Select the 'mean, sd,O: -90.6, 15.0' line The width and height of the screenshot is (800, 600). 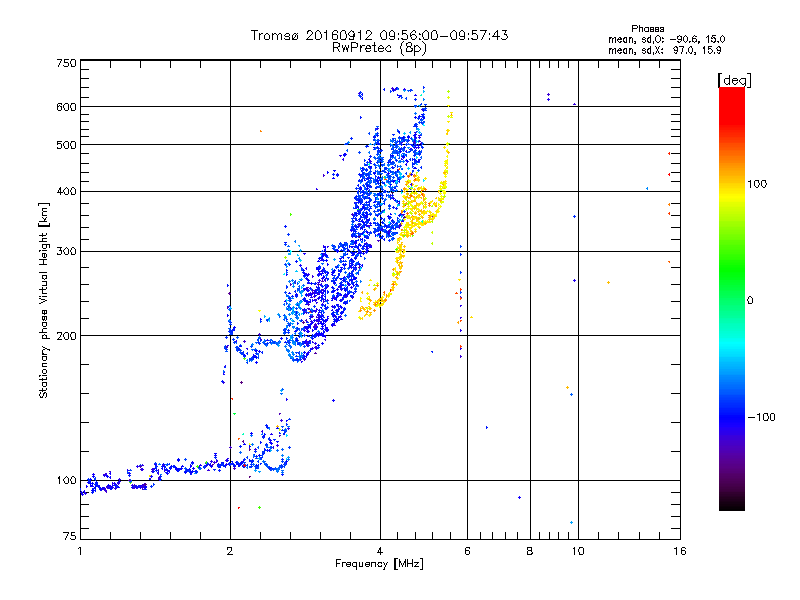pos(666,39)
